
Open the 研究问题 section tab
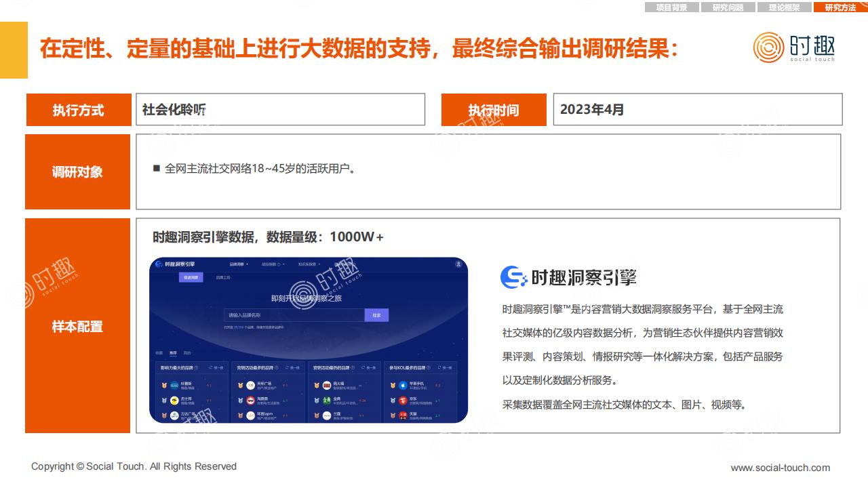tap(728, 7)
